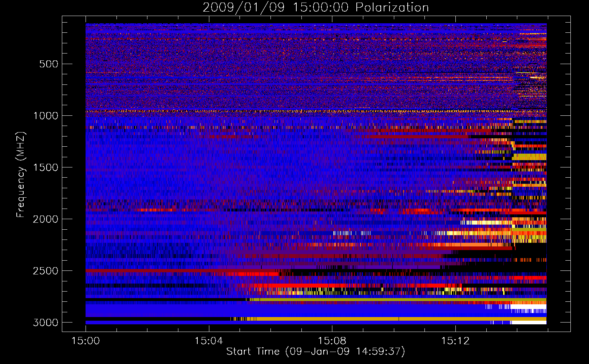Click the 15:00 time tick label
Image resolution: width=589 pixels, height=364 pixels.
(x=86, y=341)
